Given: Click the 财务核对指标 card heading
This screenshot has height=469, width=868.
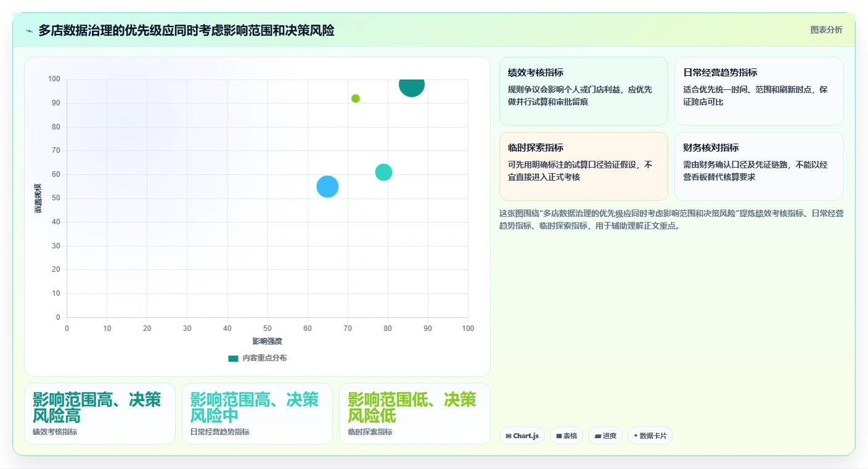Looking at the screenshot, I should click(x=711, y=148).
